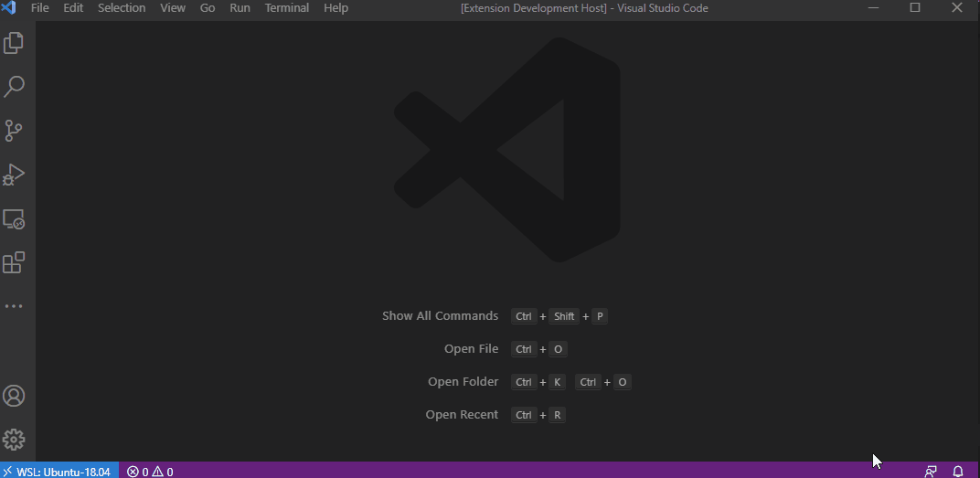980x478 pixels.
Task: Open the File menu
Action: [x=40, y=8]
